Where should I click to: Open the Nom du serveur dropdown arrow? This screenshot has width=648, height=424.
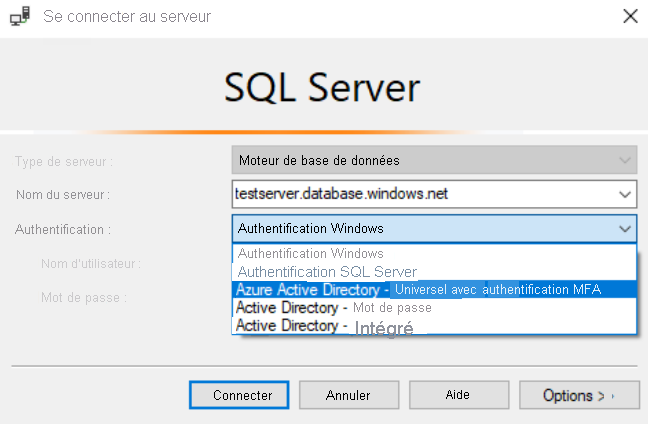(x=625, y=194)
